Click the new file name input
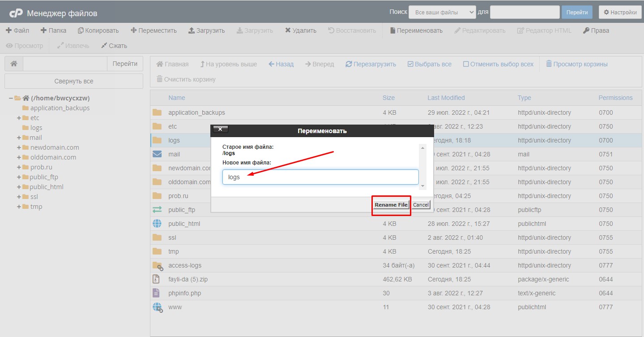 coord(320,177)
